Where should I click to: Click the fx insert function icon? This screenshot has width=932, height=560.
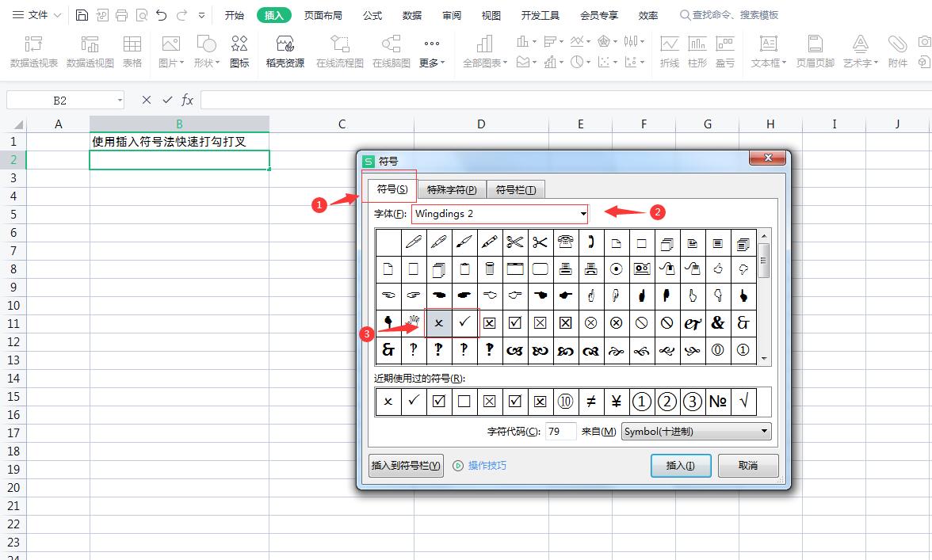187,100
